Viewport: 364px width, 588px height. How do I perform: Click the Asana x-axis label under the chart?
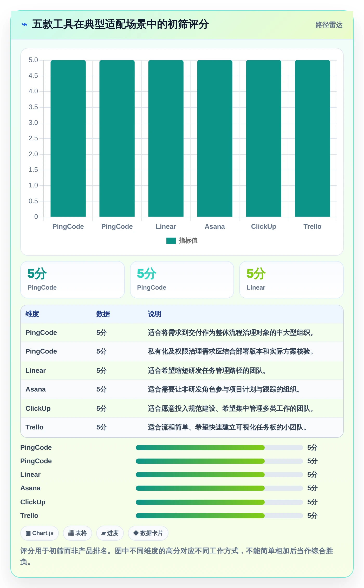pos(215,226)
